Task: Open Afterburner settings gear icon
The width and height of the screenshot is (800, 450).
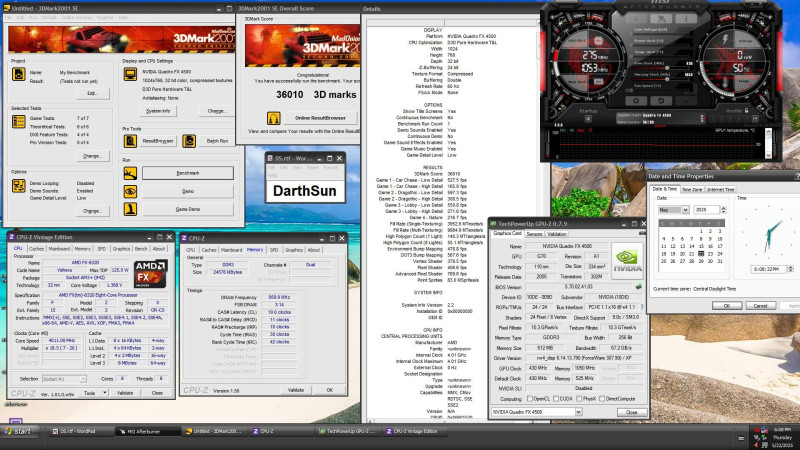Action: tap(636, 101)
